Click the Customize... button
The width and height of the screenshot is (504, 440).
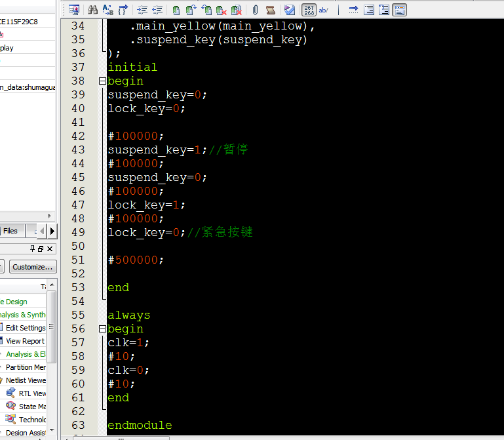(x=33, y=267)
